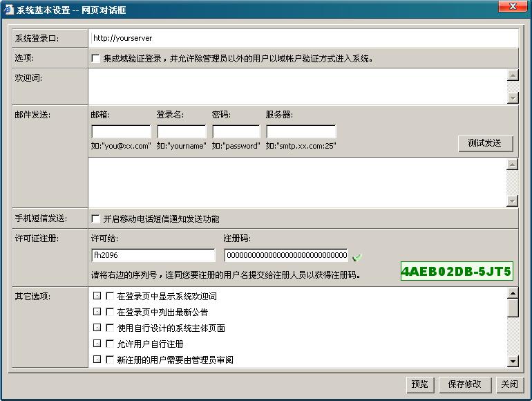Check the 允许用户自行注册 option
This screenshot has width=532, height=401.
click(x=109, y=344)
